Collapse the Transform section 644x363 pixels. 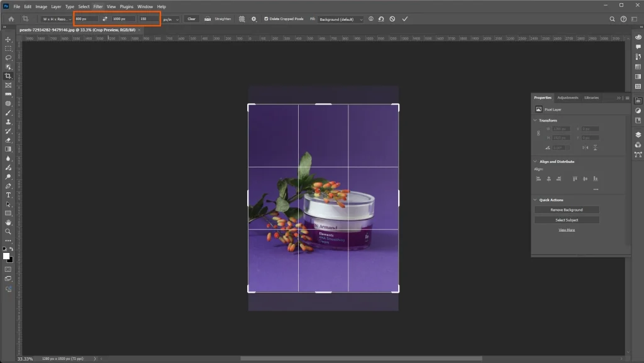535,120
